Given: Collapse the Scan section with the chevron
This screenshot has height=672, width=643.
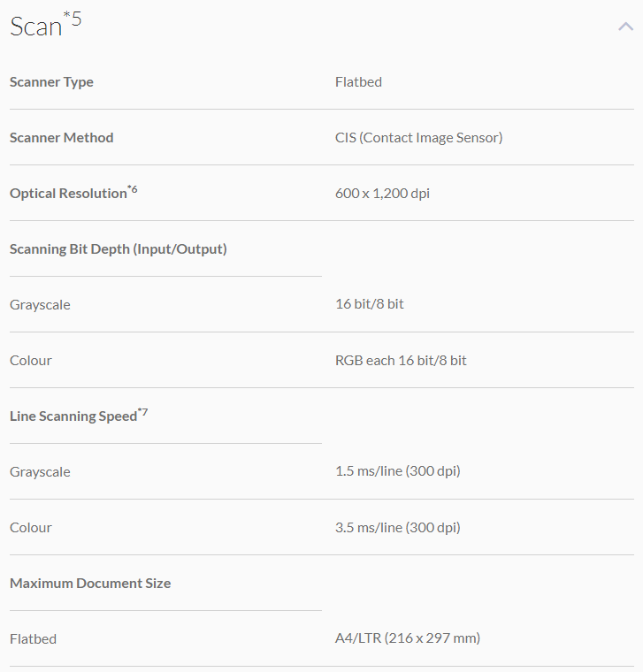Looking at the screenshot, I should (x=625, y=27).
